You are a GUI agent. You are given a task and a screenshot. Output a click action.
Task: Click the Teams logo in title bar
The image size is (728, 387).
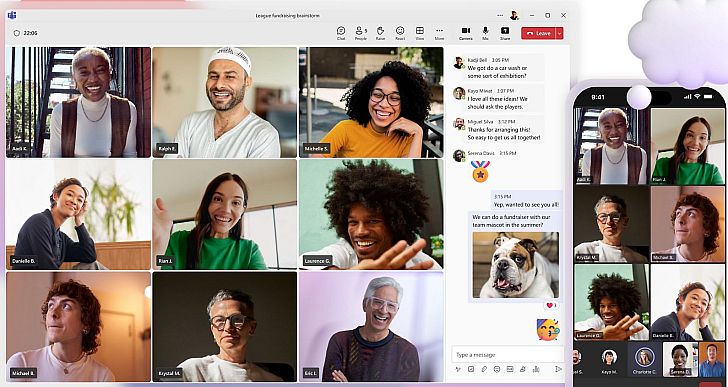12,15
